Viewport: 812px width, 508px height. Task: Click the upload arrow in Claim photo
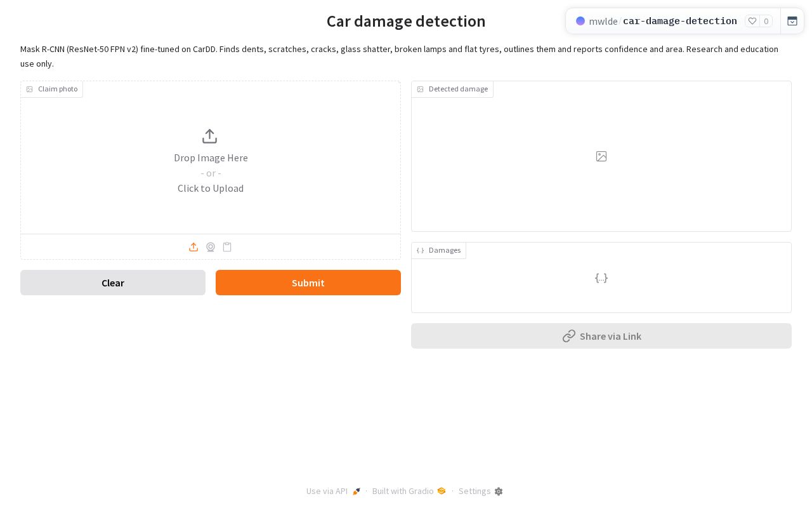(210, 137)
